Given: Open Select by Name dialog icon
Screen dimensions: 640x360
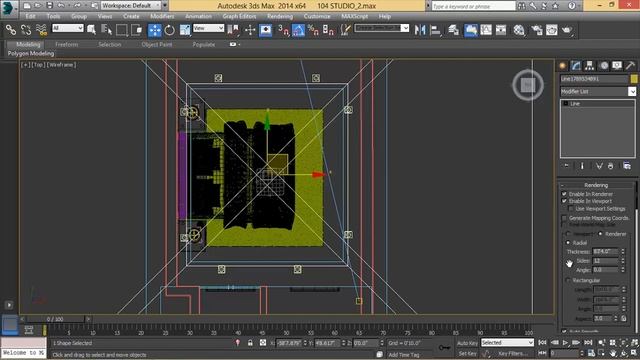Looking at the screenshot, I should (x=106, y=30).
